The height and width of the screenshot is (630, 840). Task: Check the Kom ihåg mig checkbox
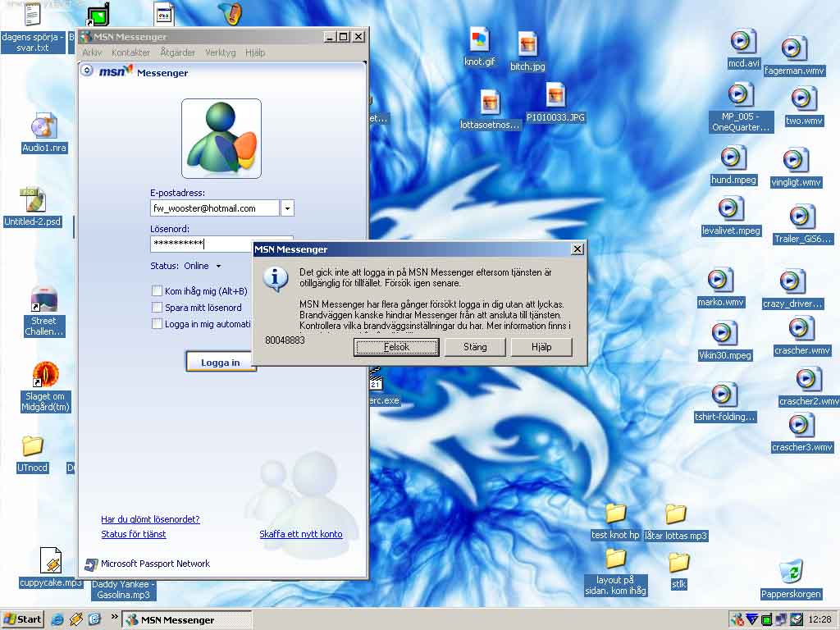coord(157,291)
